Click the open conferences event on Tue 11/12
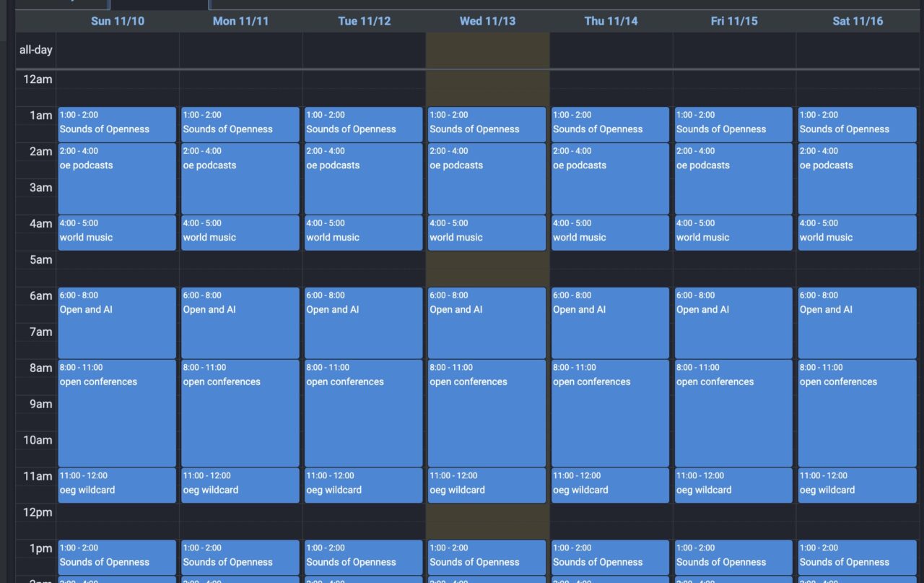The image size is (924, 583). (364, 413)
